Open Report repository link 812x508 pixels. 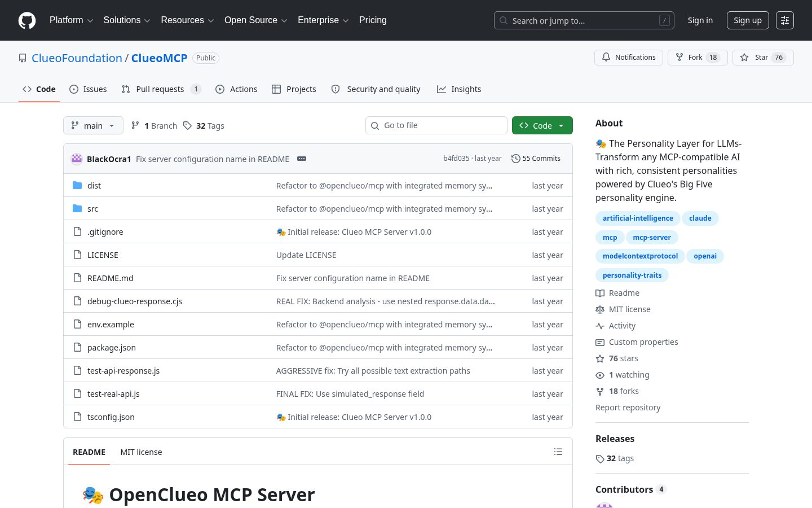628,408
